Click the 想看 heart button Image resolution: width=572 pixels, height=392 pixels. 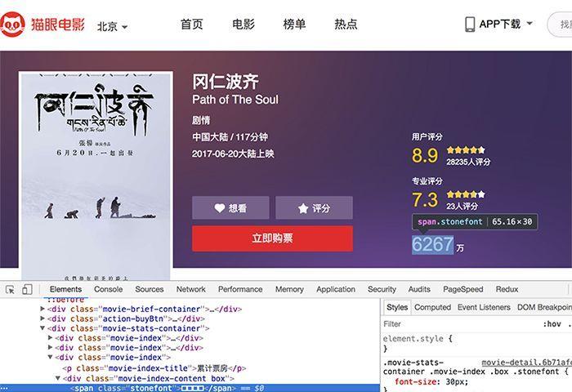[x=230, y=208]
